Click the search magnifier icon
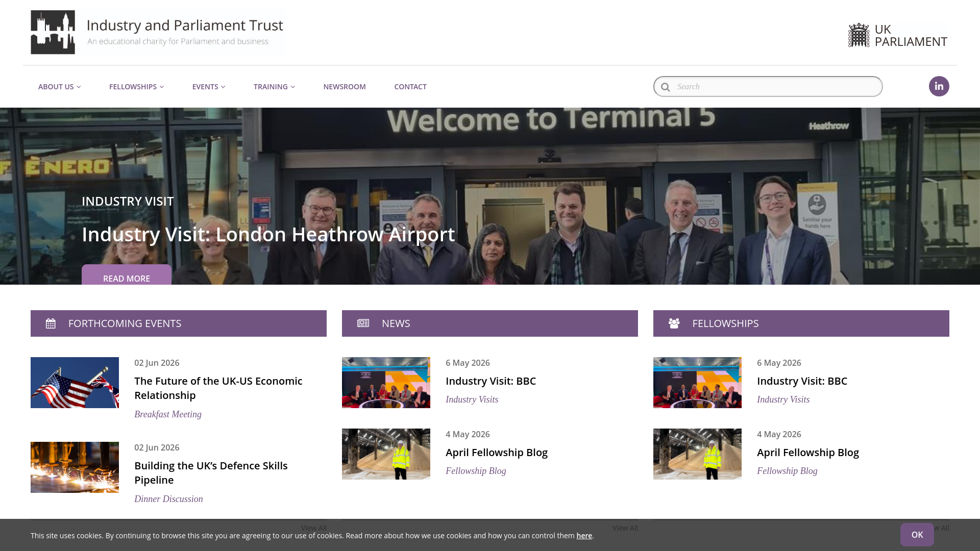 click(665, 87)
